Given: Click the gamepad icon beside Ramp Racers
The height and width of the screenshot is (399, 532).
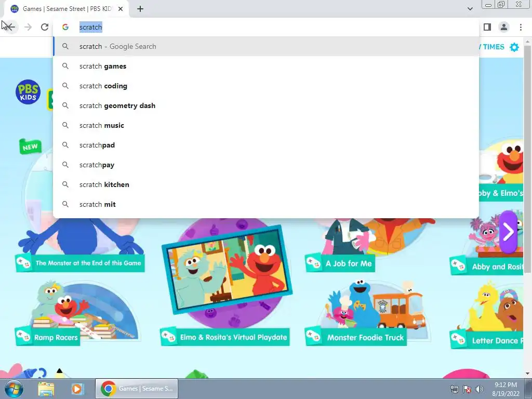Looking at the screenshot, I should [23, 337].
